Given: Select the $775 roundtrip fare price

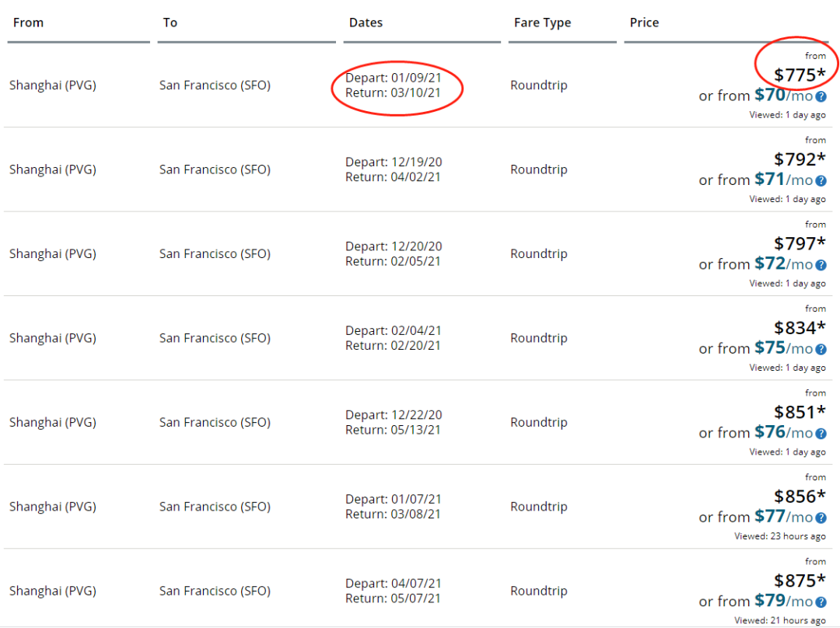Looking at the screenshot, I should click(x=799, y=75).
